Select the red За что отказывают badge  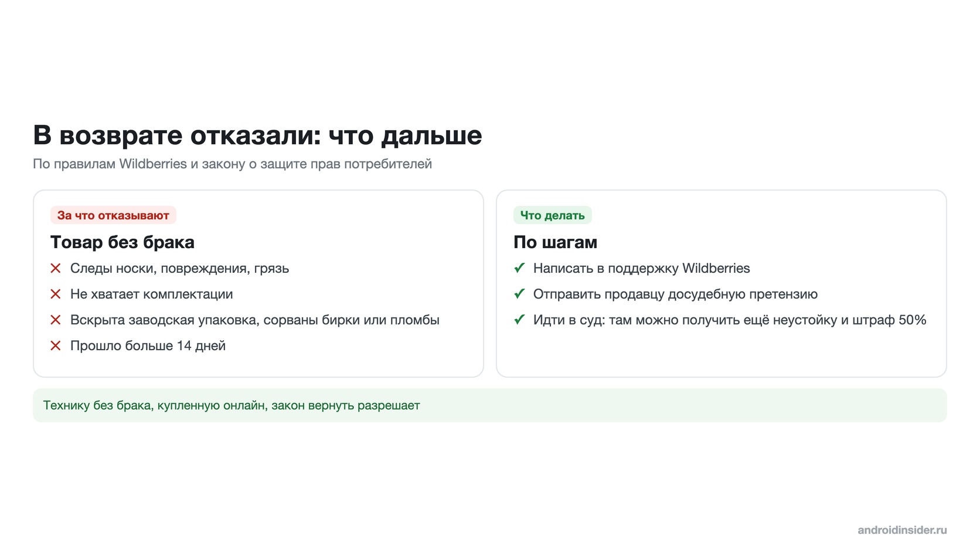pyautogui.click(x=113, y=215)
